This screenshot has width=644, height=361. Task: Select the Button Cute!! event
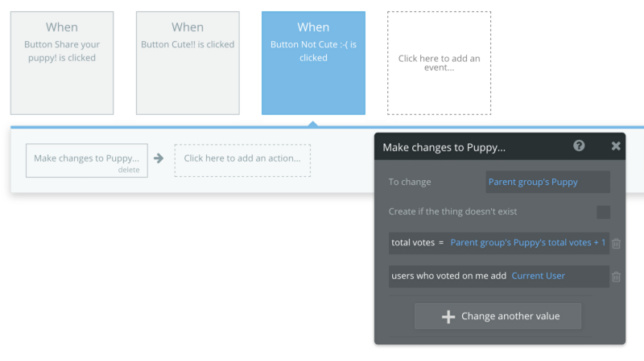[x=188, y=63]
